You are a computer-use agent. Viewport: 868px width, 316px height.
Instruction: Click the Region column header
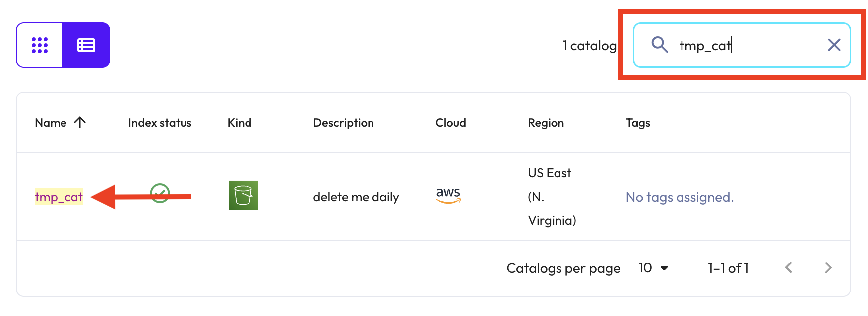pos(546,123)
